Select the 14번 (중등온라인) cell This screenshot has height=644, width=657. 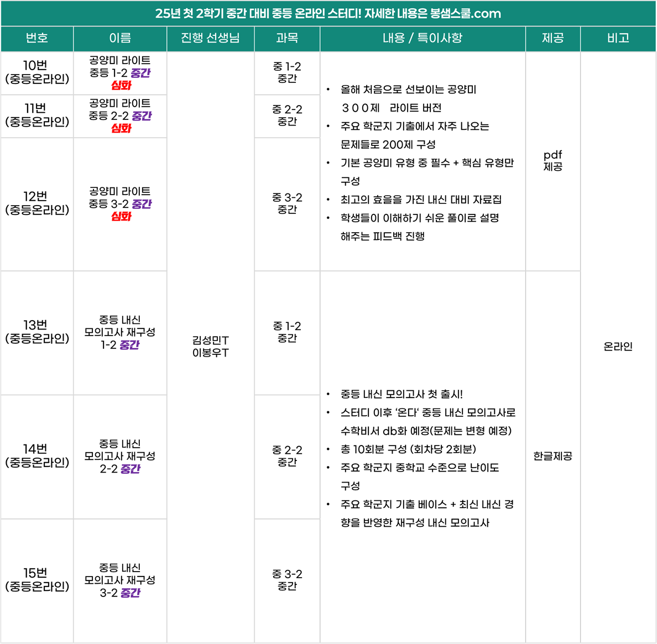tap(37, 457)
